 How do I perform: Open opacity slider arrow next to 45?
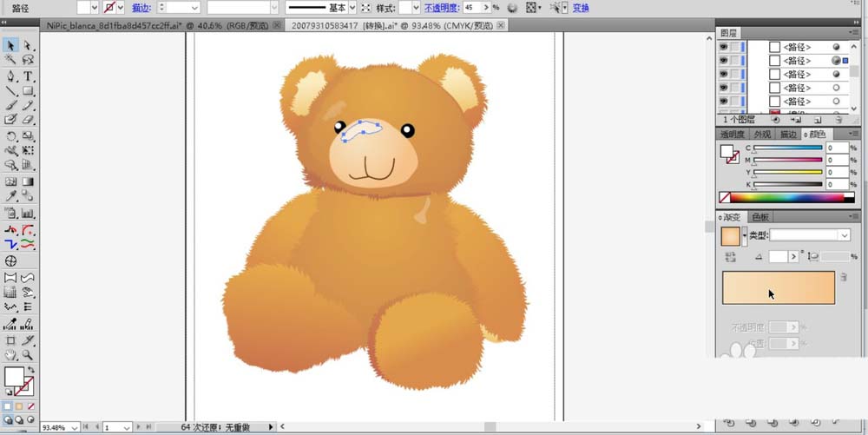tap(487, 8)
